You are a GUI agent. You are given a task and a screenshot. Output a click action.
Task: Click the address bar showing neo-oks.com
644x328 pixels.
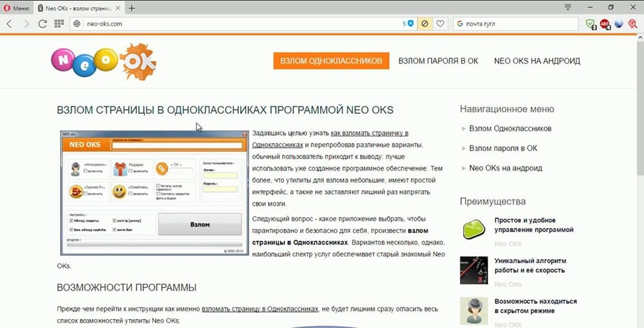coord(238,24)
